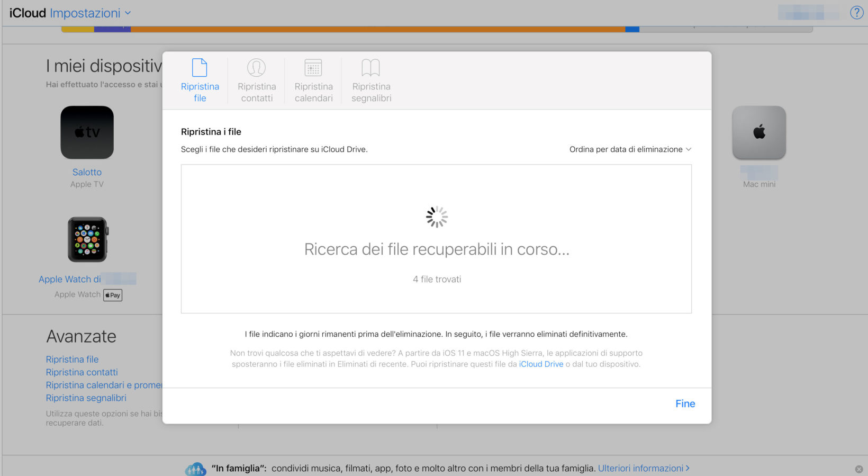Switch to the Ripristina segnalibri tab
868x476 pixels.
click(x=371, y=80)
